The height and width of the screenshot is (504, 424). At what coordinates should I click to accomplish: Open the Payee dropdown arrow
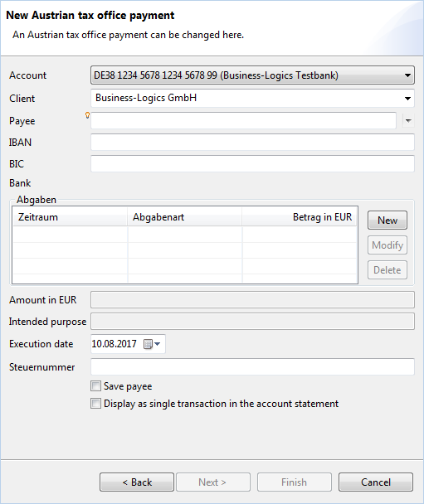[408, 121]
